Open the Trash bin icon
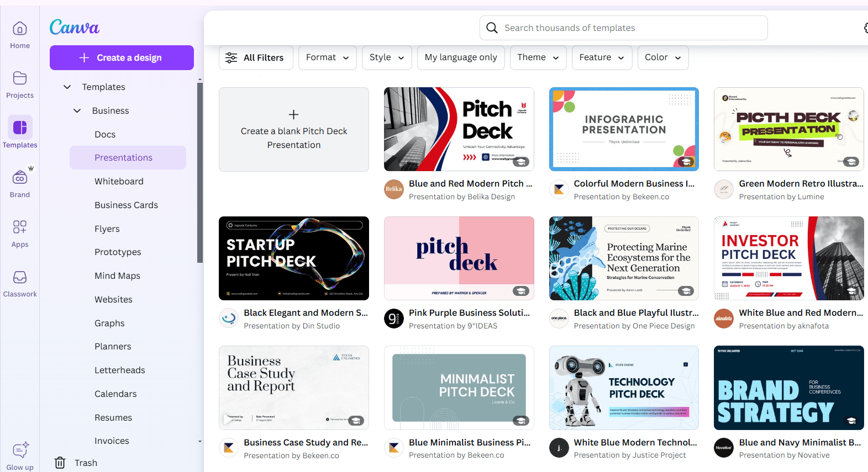Image resolution: width=868 pixels, height=472 pixels. (x=60, y=463)
